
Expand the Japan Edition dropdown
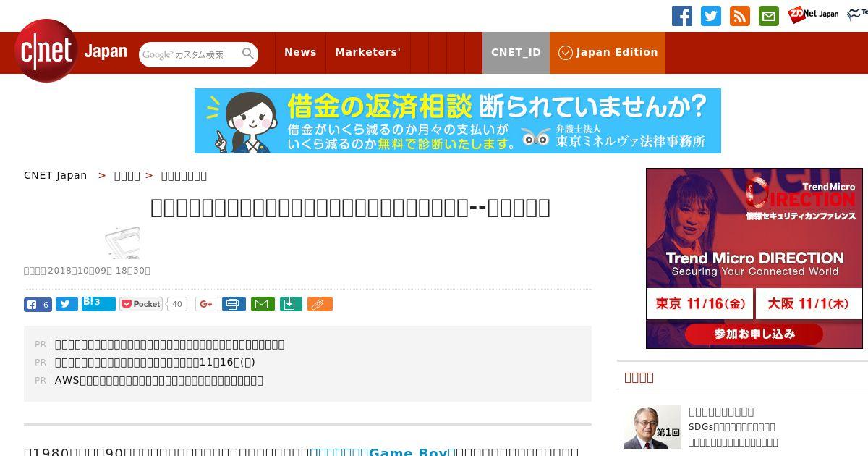[x=608, y=52]
